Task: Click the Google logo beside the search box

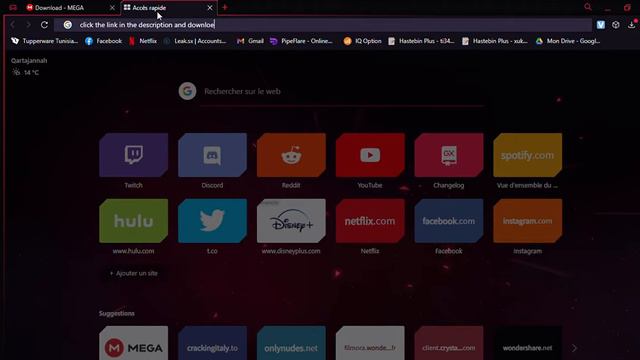Action: pos(187,91)
